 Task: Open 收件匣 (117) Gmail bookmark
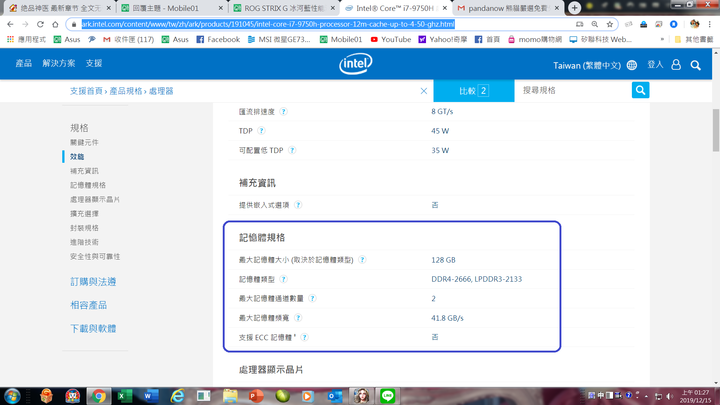[129, 39]
